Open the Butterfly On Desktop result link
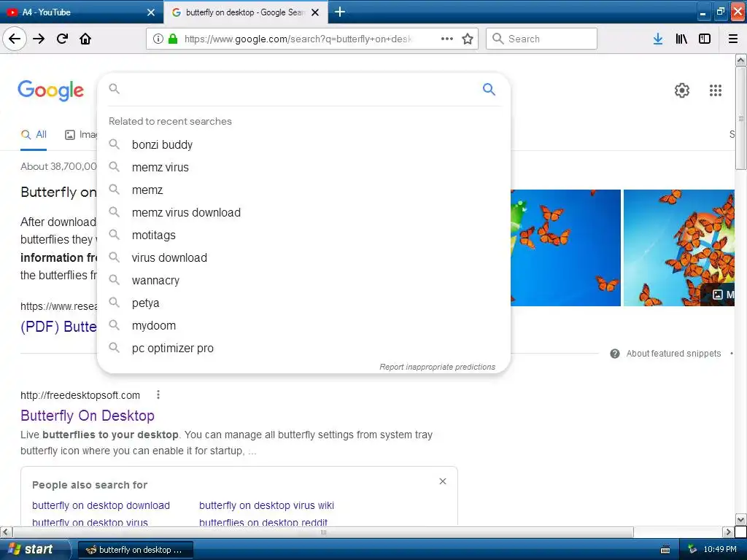This screenshot has width=747, height=560. point(88,416)
